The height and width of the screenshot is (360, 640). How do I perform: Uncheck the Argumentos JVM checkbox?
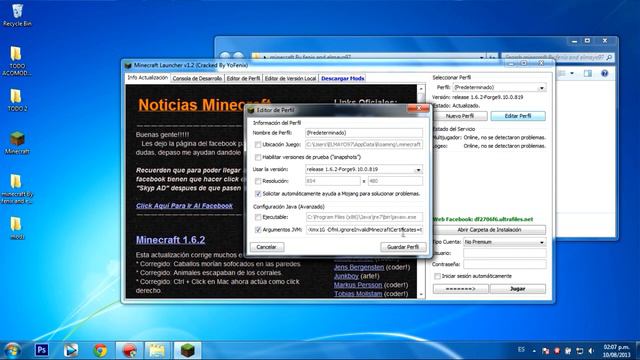click(258, 230)
